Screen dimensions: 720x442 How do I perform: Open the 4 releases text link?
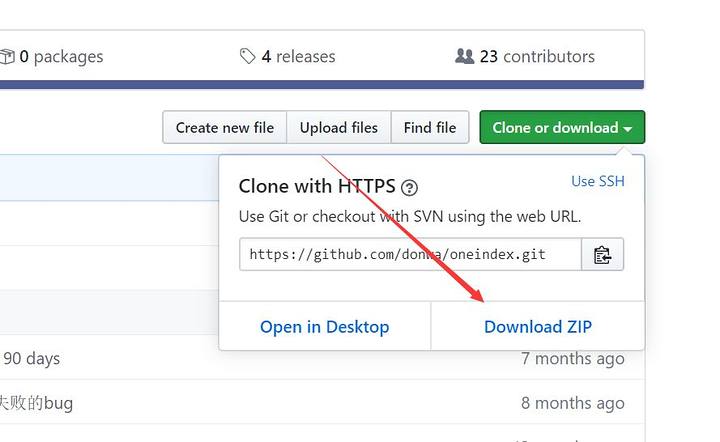[x=298, y=57]
